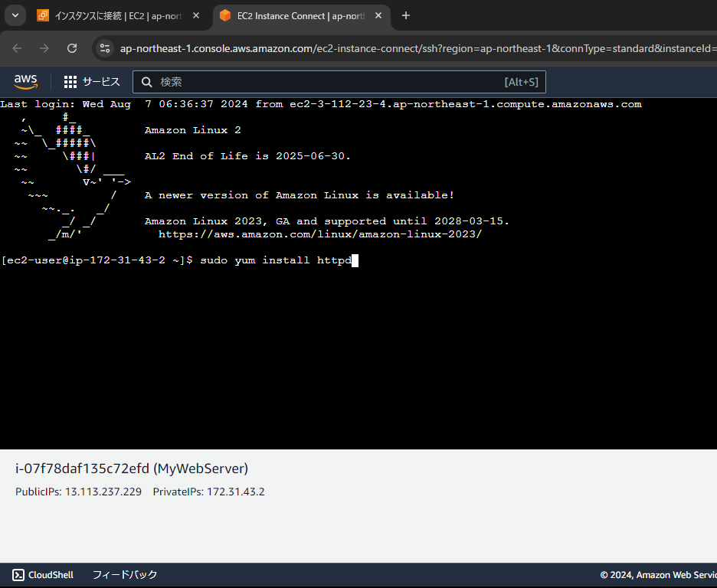717x588 pixels.
Task: Click 'Amazon Linux 2' banner text
Action: point(192,130)
